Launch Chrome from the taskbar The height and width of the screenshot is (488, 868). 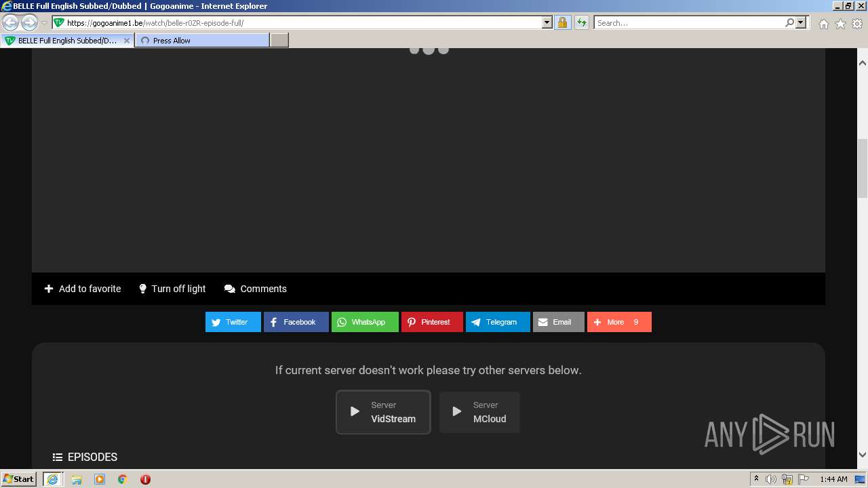coord(123,479)
